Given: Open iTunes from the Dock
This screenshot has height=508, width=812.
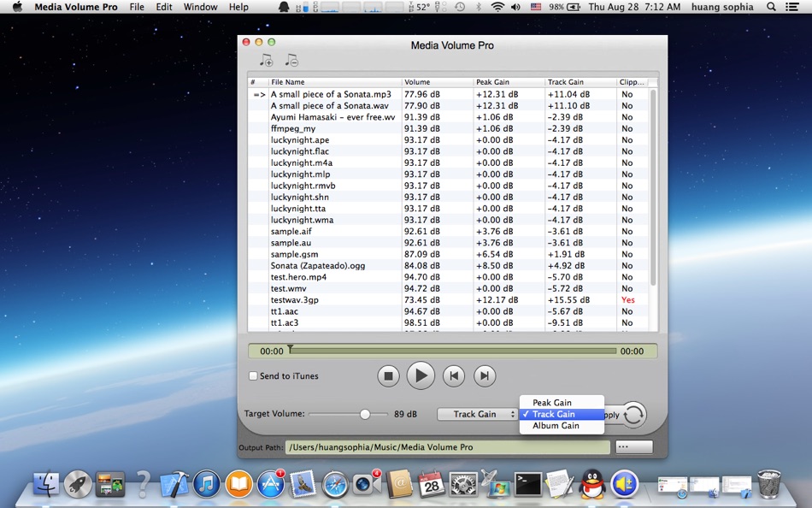Looking at the screenshot, I should (x=207, y=484).
